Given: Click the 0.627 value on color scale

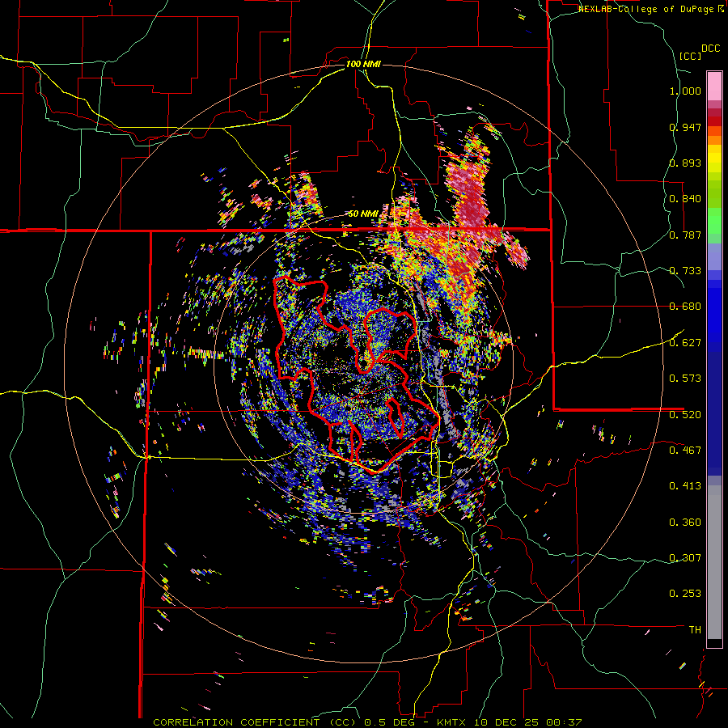Looking at the screenshot, I should click(x=685, y=343).
